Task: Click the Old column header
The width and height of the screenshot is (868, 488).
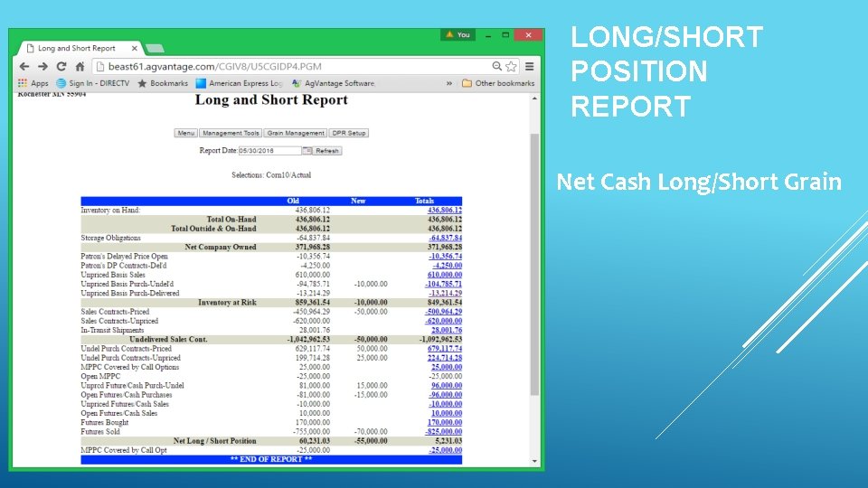Action: click(x=293, y=201)
